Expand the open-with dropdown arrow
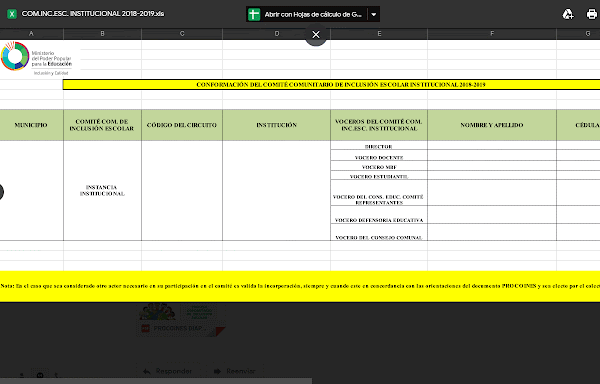The image size is (600, 384). (x=374, y=15)
